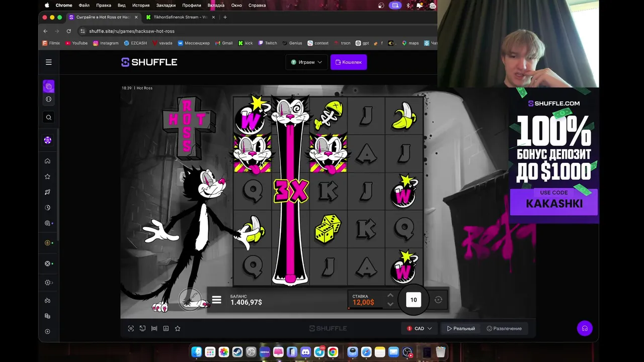
Task: Open Discord from the Dock
Action: pos(305,352)
